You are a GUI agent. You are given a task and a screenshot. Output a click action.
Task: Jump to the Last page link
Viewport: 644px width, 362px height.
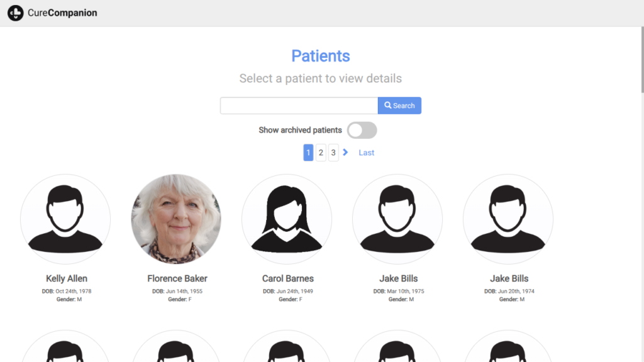click(x=366, y=153)
